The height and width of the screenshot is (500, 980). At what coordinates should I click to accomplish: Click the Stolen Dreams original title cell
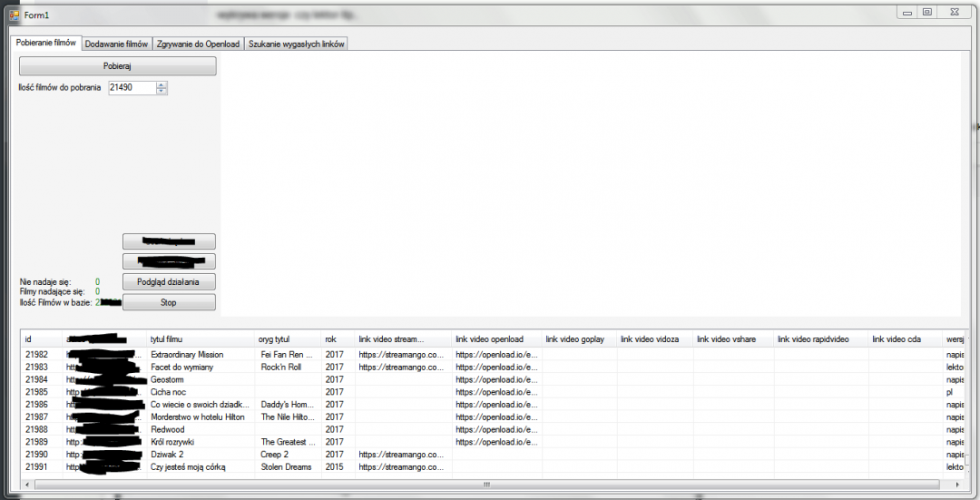[286, 467]
